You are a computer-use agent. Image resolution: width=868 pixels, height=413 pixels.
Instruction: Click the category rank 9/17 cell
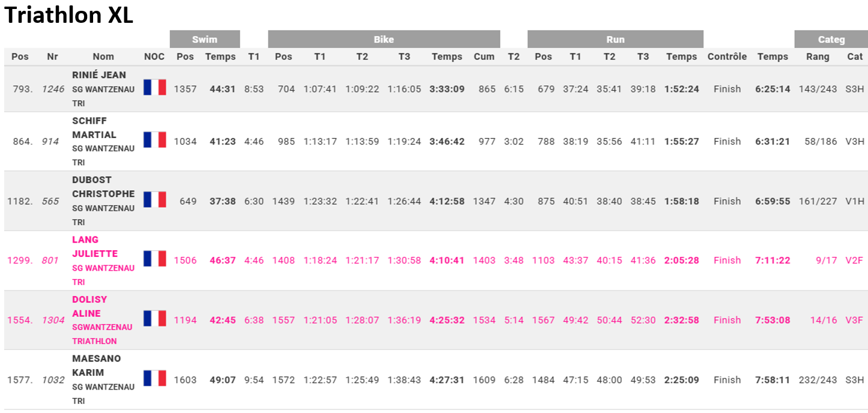(826, 261)
